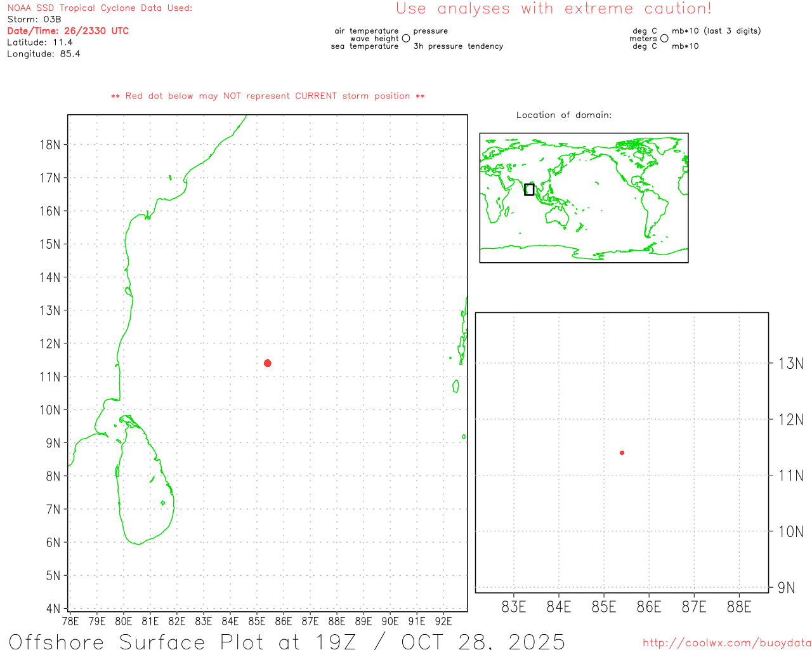The width and height of the screenshot is (812, 650).
Task: Click the red storm dot on main map
Action: click(268, 363)
